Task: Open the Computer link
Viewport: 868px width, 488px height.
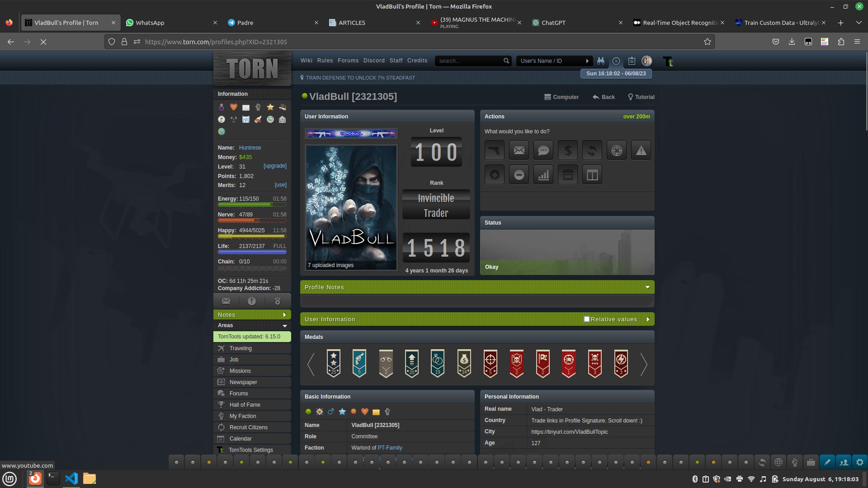Action: [x=561, y=97]
